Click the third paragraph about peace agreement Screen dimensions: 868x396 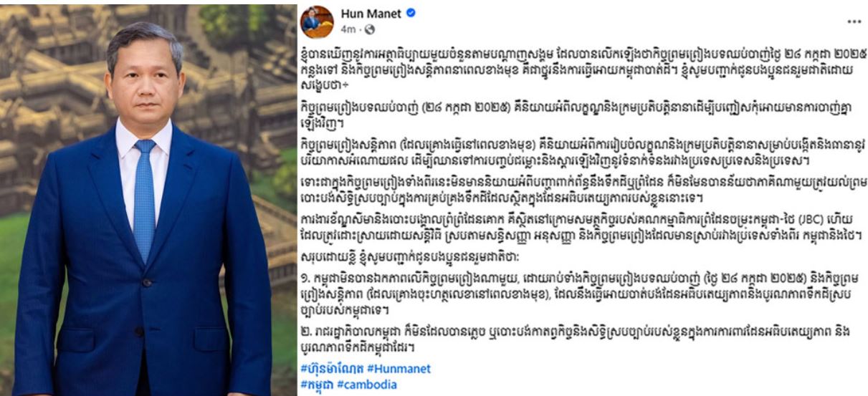pos(577,151)
